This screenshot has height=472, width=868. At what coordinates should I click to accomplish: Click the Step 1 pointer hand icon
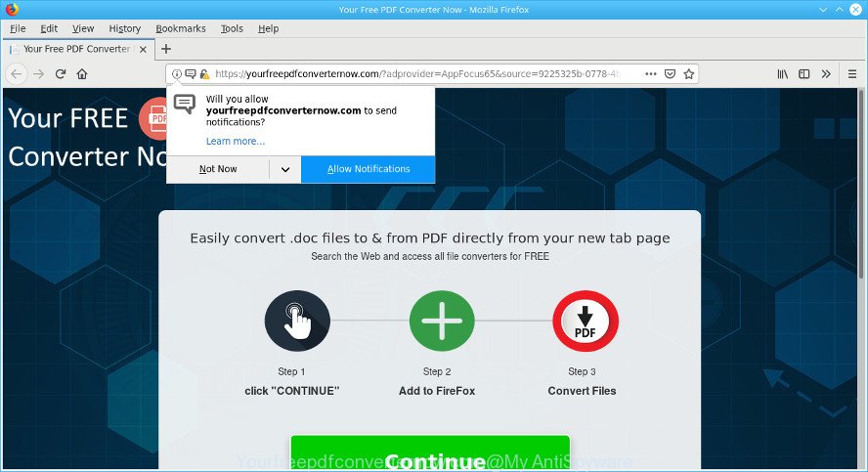[x=297, y=321]
